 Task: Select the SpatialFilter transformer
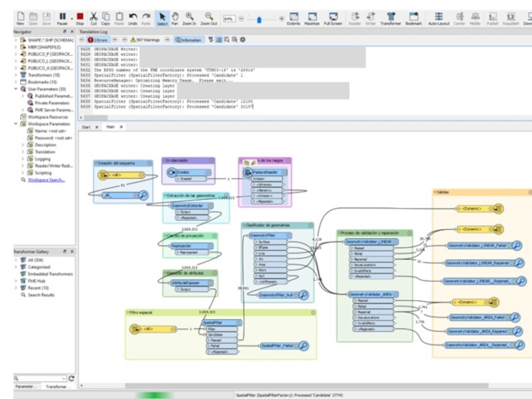click(221, 323)
